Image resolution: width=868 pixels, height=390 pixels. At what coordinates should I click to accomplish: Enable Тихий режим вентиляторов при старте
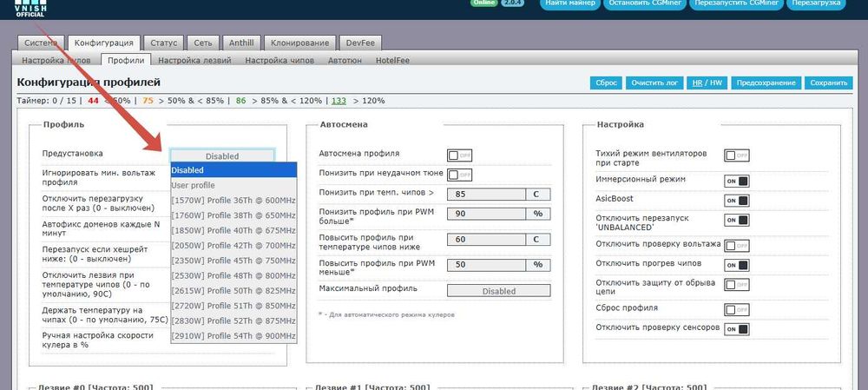(x=736, y=155)
